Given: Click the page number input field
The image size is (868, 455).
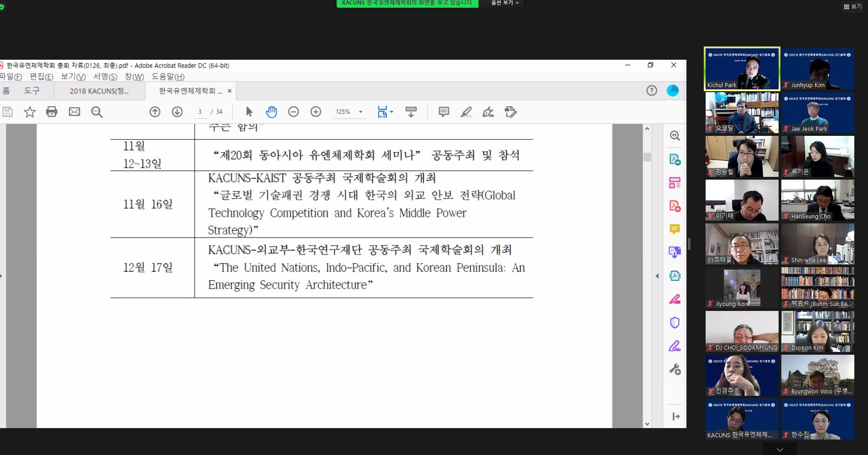Looking at the screenshot, I should click(x=200, y=112).
